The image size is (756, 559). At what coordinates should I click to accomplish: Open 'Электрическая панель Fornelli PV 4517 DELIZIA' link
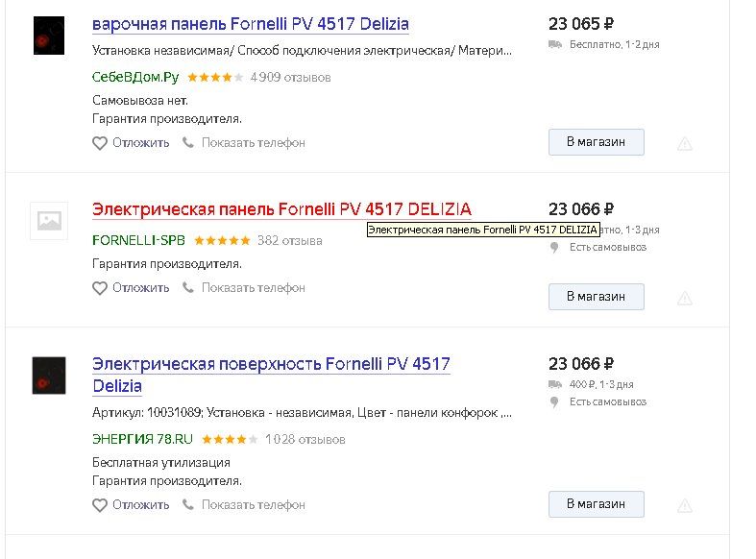(281, 209)
